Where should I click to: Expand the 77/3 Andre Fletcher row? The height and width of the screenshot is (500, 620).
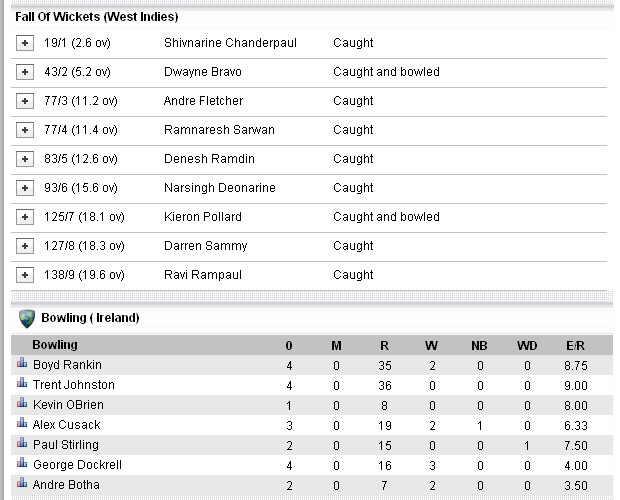(x=25, y=101)
